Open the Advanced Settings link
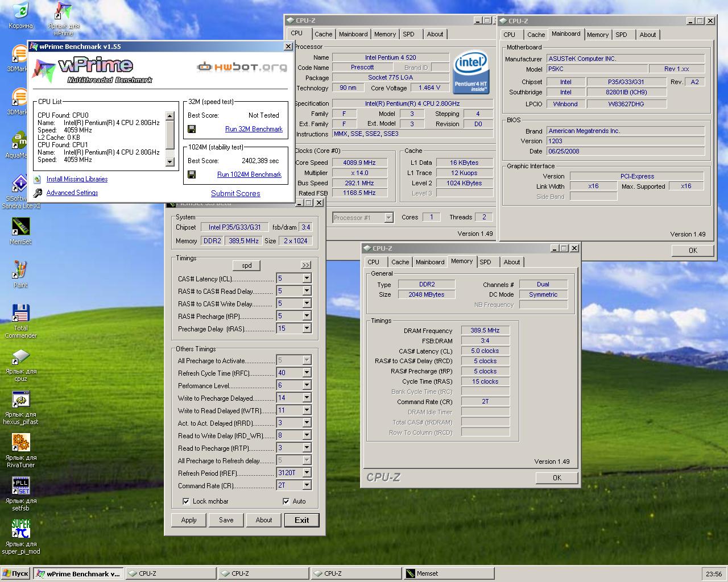Image resolution: width=728 pixels, height=582 pixels. 72,193
